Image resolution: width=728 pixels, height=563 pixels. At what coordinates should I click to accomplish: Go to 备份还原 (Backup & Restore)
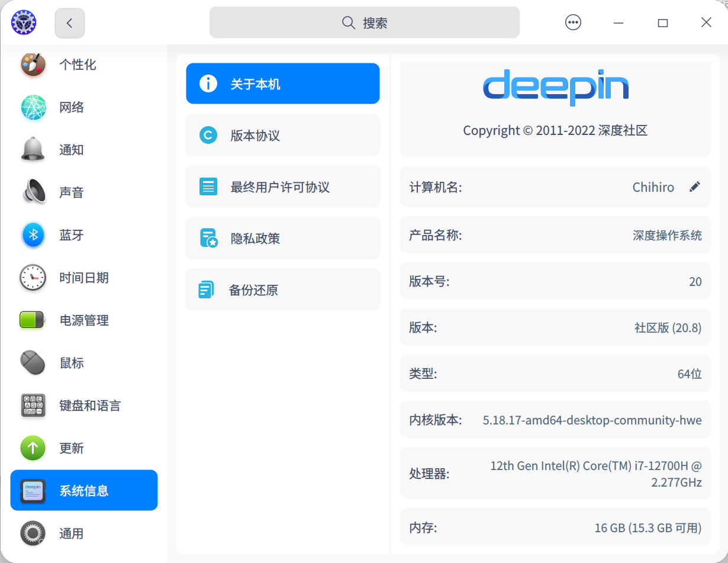(282, 289)
